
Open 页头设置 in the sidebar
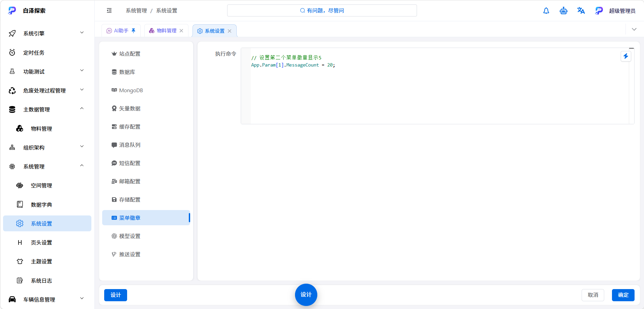47,242
